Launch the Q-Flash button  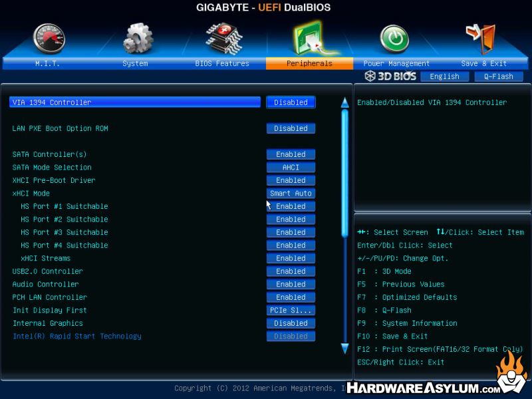[x=498, y=76]
